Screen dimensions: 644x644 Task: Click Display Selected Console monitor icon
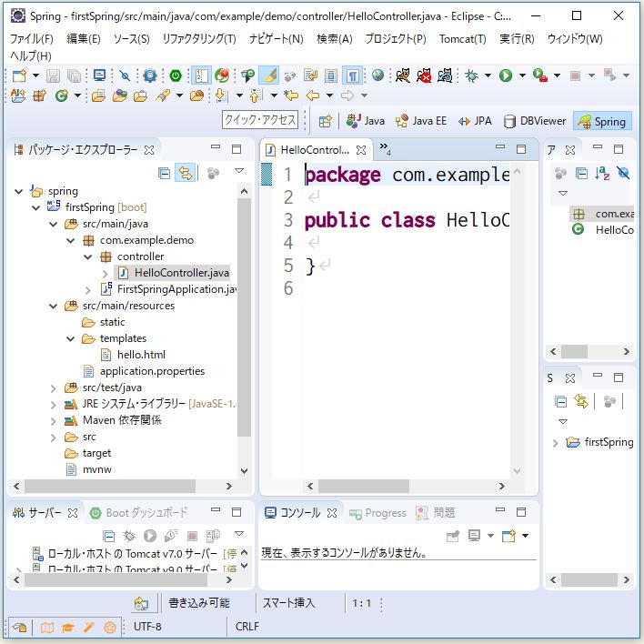475,536
